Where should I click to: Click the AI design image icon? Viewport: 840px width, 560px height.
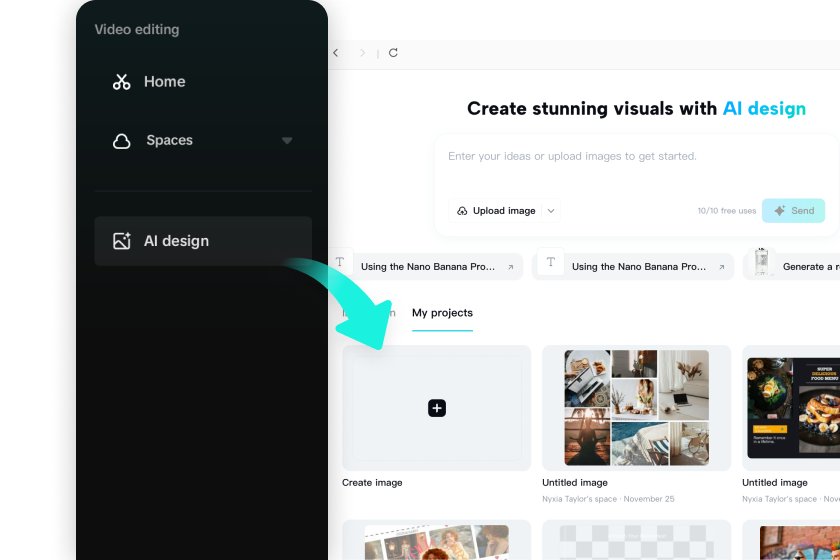(x=122, y=241)
